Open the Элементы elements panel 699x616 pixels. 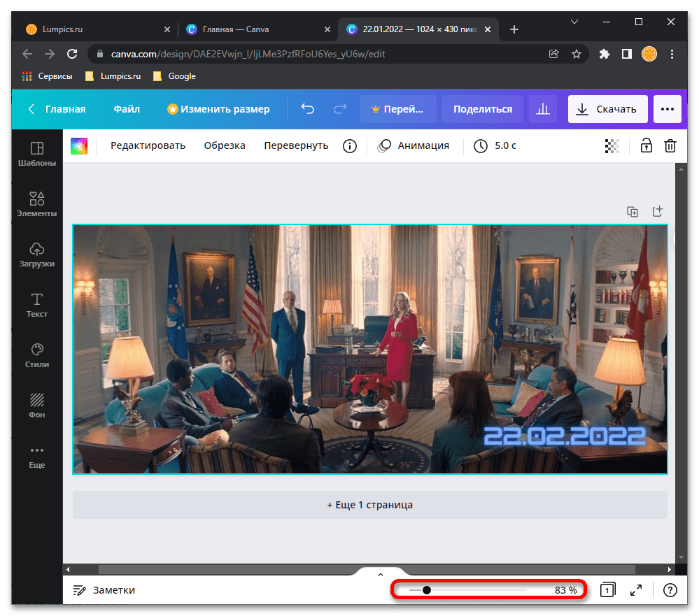point(37,204)
